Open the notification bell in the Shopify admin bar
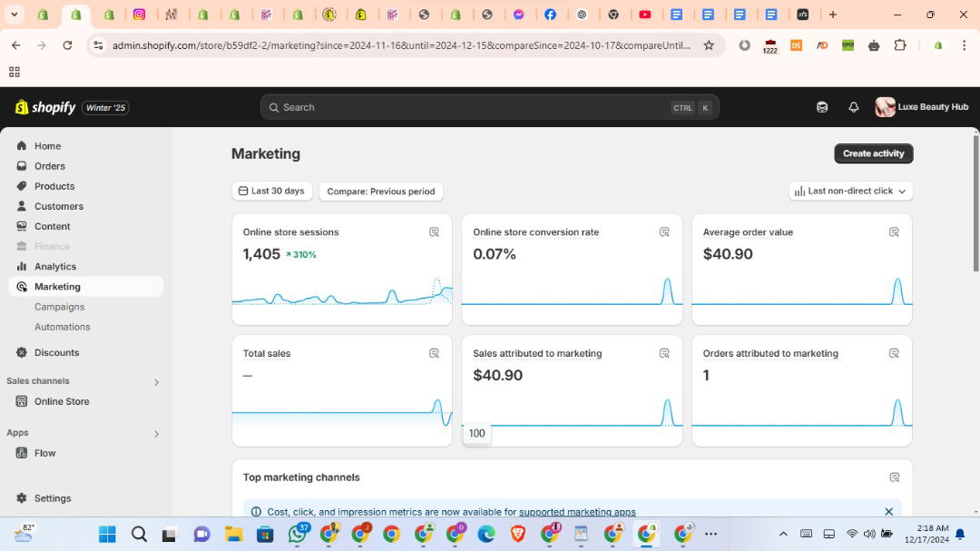Screen dimensions: 980x551 (x=853, y=107)
